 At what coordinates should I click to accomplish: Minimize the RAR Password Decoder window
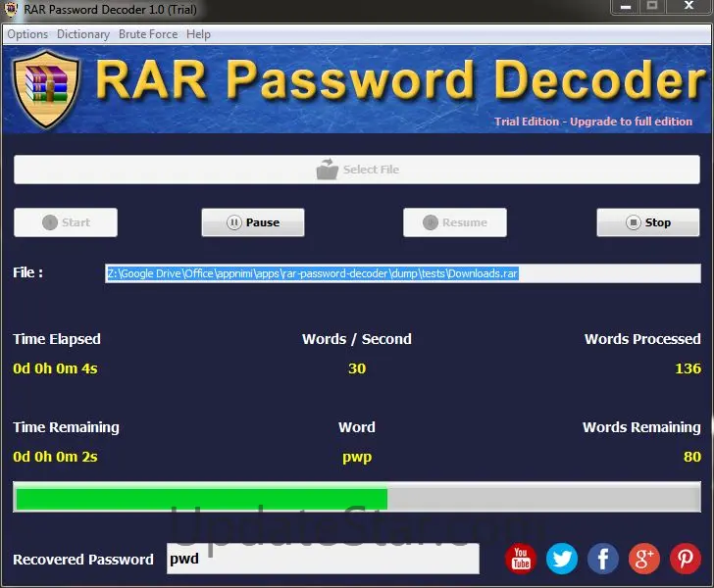pos(626,7)
